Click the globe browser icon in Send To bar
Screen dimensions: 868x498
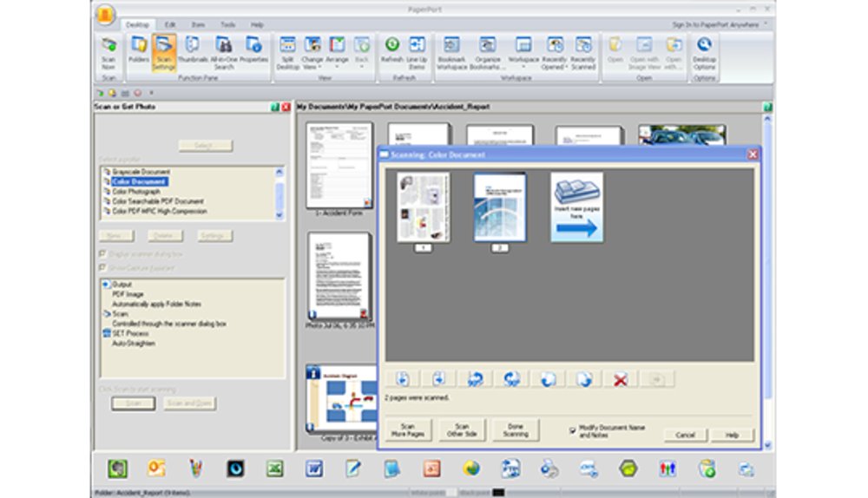coord(471,469)
